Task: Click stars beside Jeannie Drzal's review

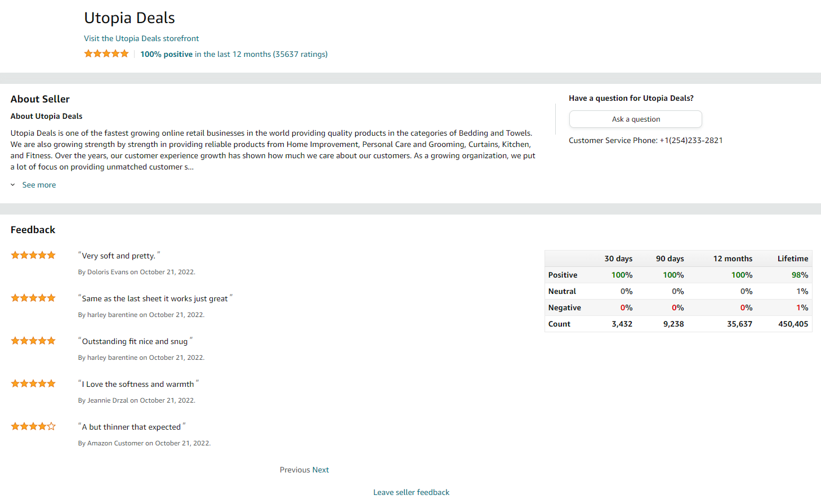Action: tap(33, 383)
